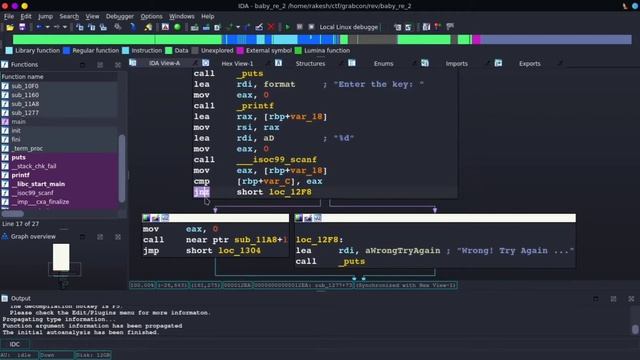Open the back-navigation history dropdown arrow
The height and width of the screenshot is (360, 640).
click(x=47, y=27)
